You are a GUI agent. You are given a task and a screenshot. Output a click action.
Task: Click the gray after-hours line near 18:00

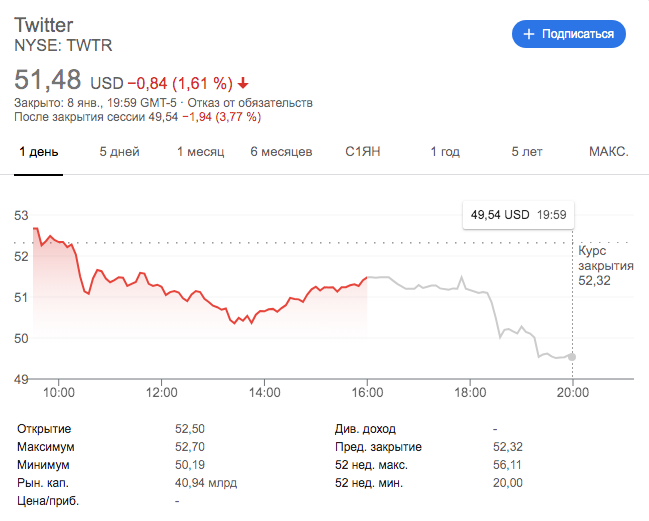coord(470,286)
